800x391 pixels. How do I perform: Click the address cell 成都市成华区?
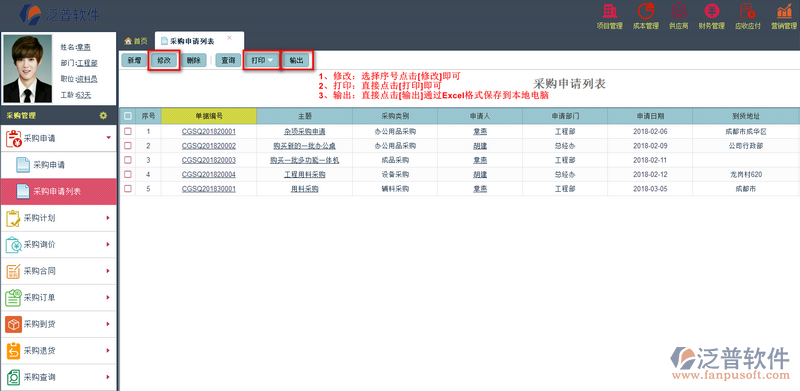click(746, 131)
